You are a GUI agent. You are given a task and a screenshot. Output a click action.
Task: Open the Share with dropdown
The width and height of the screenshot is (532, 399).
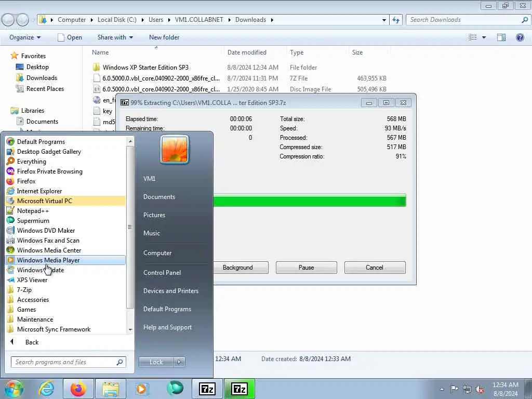point(115,37)
